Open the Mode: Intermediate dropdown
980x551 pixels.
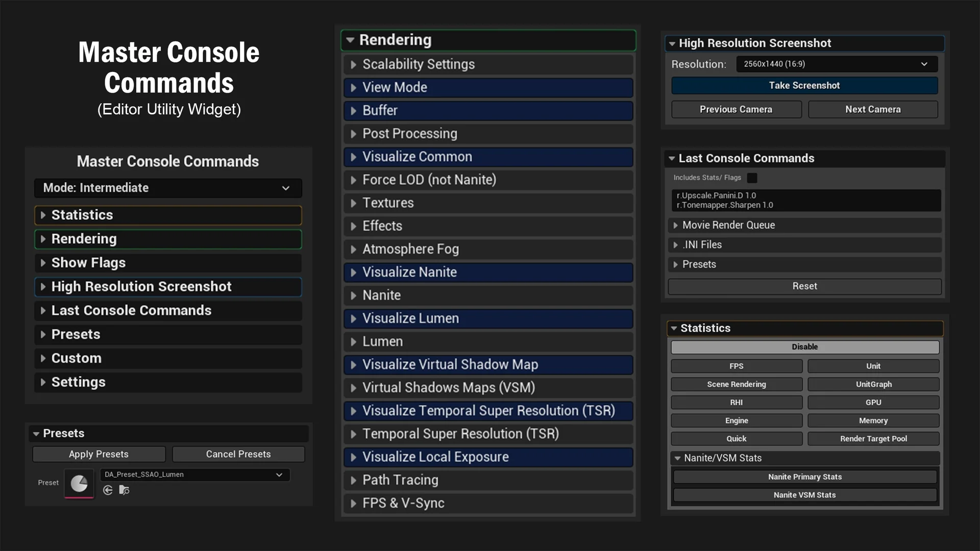tap(168, 188)
